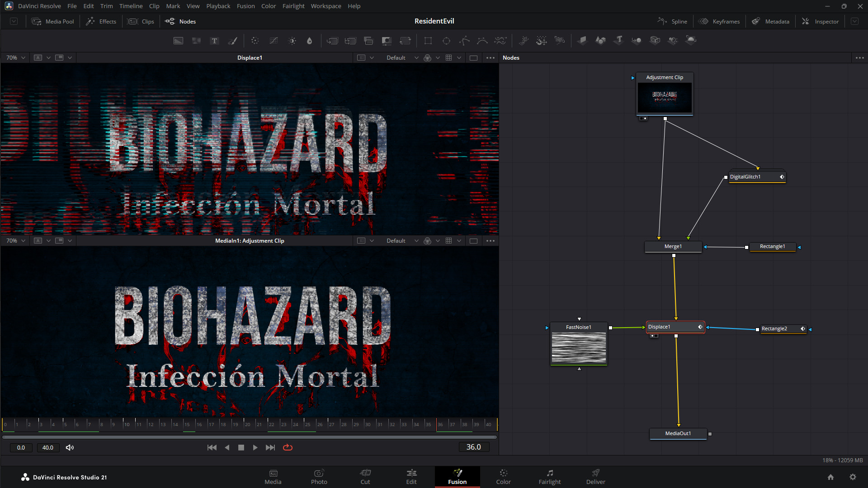Toggle the Nodes panel button
868x488 pixels.
click(x=180, y=21)
